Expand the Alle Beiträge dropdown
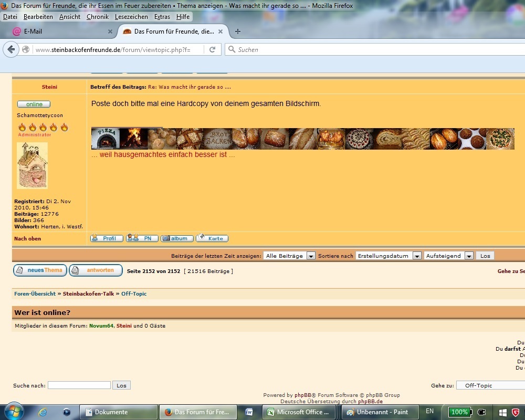This screenshot has width=525, height=420. coord(289,256)
